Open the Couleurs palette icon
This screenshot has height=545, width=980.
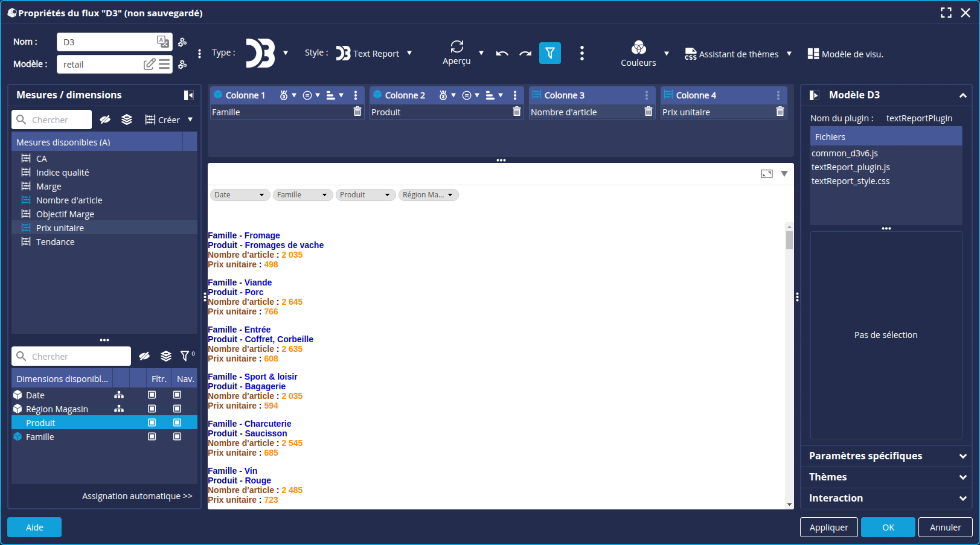(638, 48)
